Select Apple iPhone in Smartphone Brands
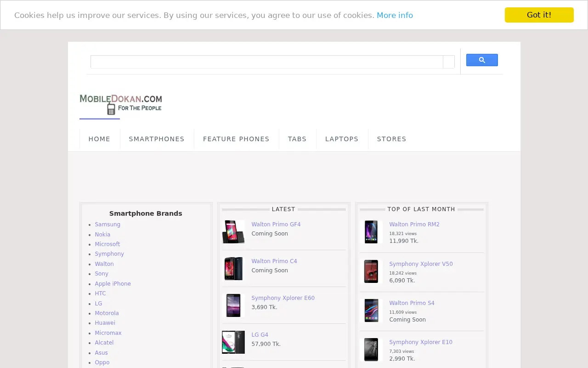 pos(113,284)
